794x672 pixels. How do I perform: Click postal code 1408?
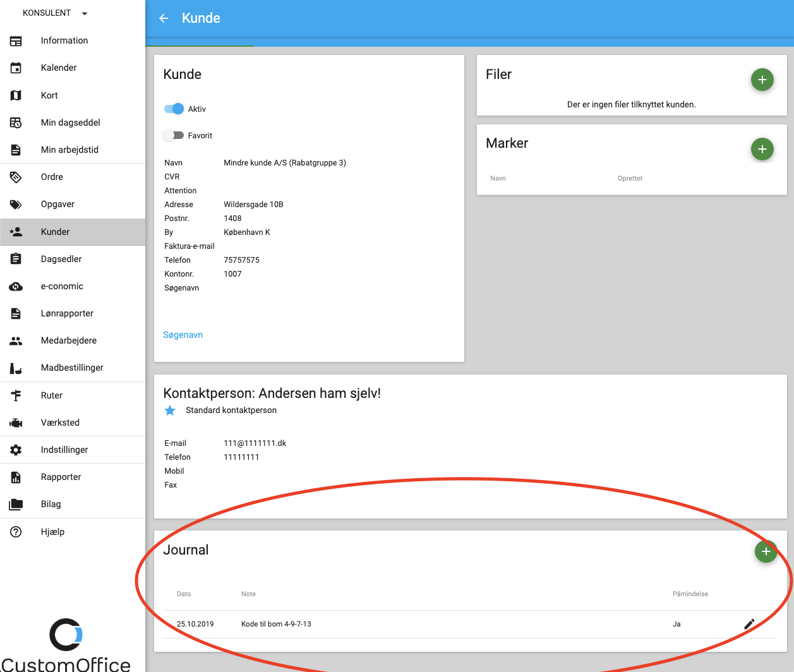click(232, 219)
